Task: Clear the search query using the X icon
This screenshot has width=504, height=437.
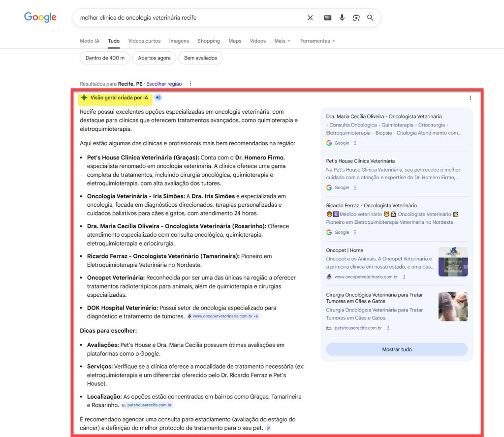Action: coord(310,17)
